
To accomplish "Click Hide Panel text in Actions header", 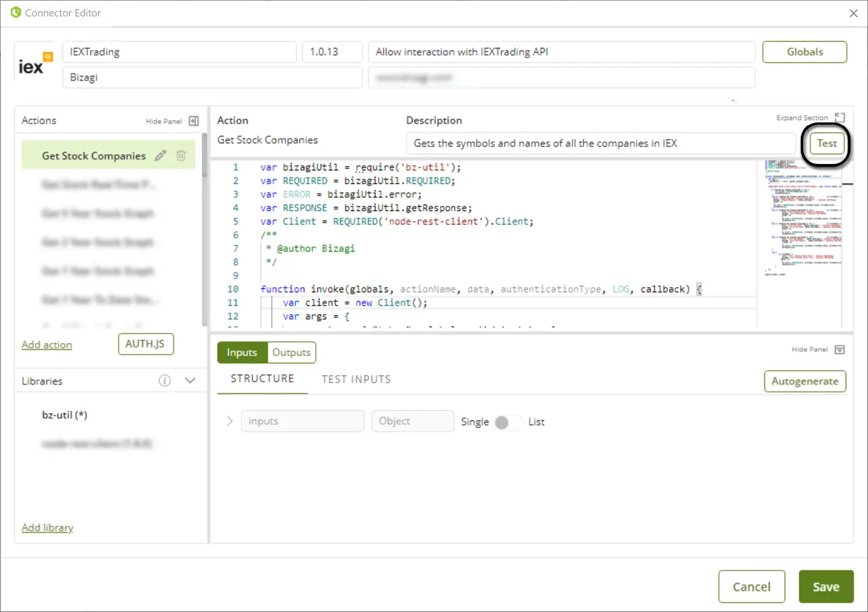I will point(164,121).
